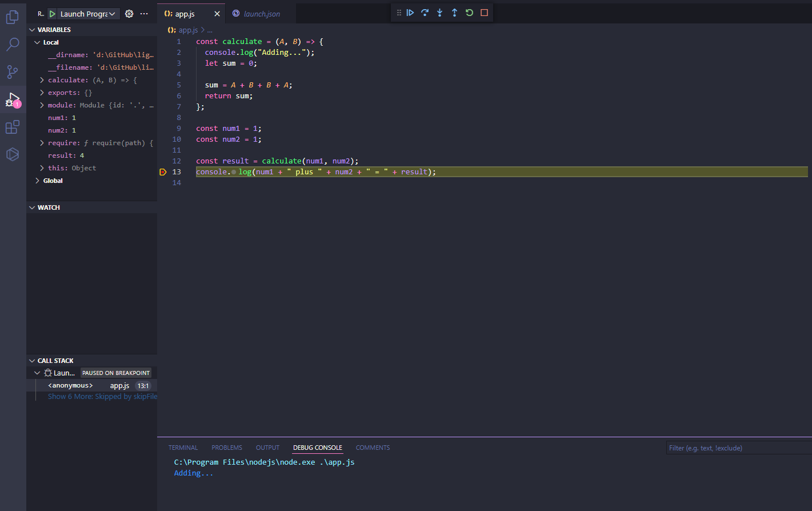Open the Explorer sidebar icon

pyautogui.click(x=12, y=17)
